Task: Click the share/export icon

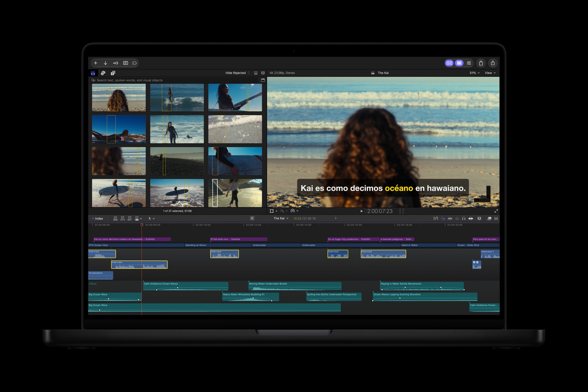Action: coord(493,63)
